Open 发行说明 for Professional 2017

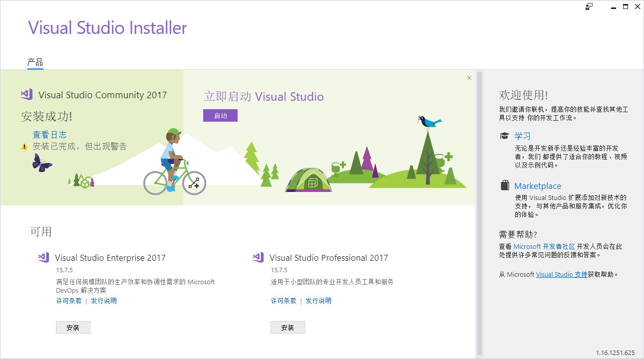(319, 301)
